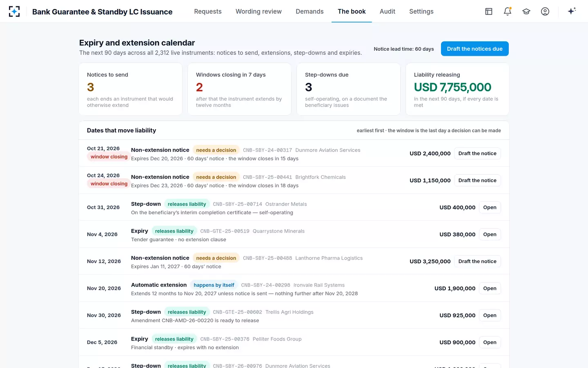
Task: Click the Notices to send card
Action: [131, 89]
